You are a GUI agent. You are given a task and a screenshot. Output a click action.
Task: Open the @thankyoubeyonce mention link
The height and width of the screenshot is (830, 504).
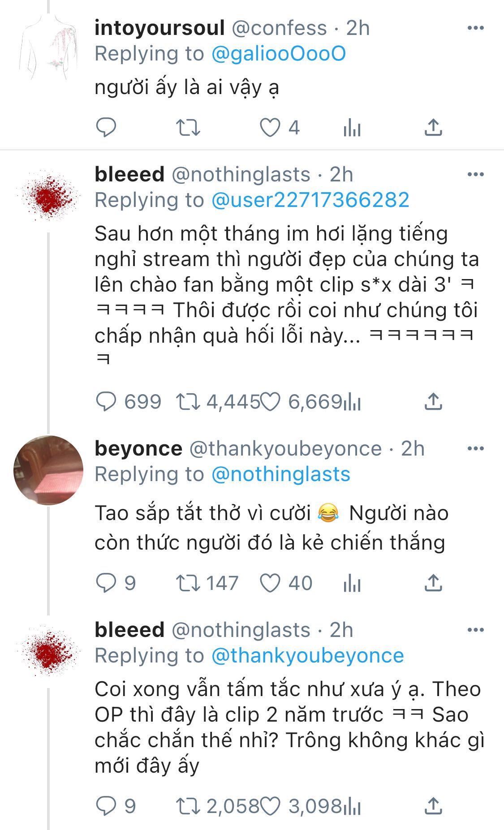[307, 656]
